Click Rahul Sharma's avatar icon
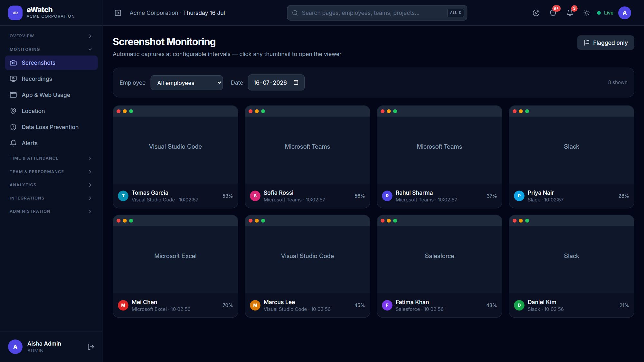The width and height of the screenshot is (644, 362). click(x=387, y=196)
